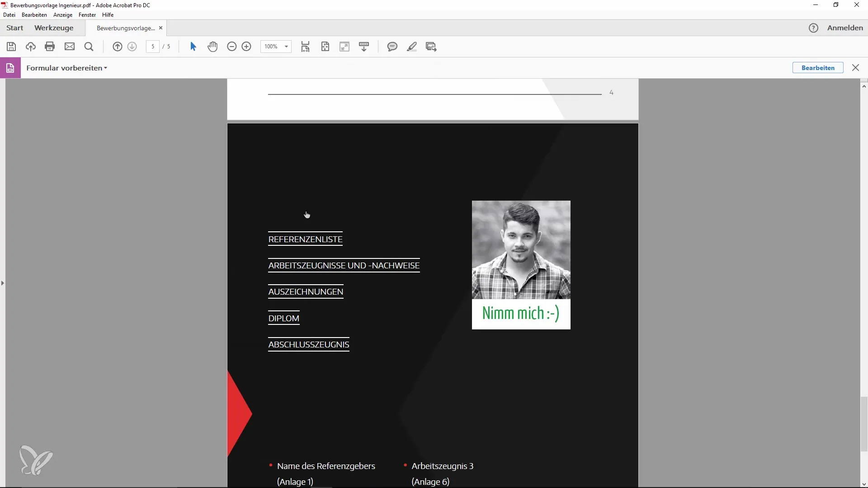Go to the next page with the down arrow
868x488 pixels.
click(x=132, y=47)
